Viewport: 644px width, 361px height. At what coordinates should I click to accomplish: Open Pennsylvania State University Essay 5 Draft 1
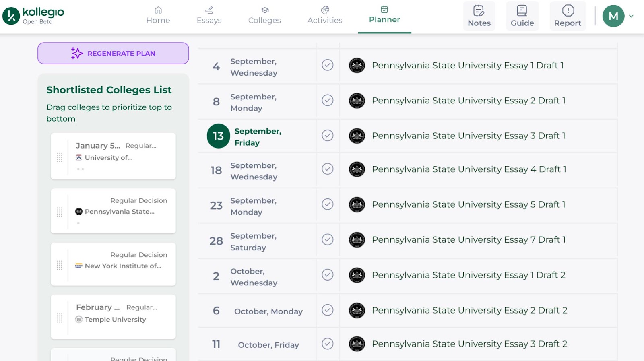click(x=469, y=204)
